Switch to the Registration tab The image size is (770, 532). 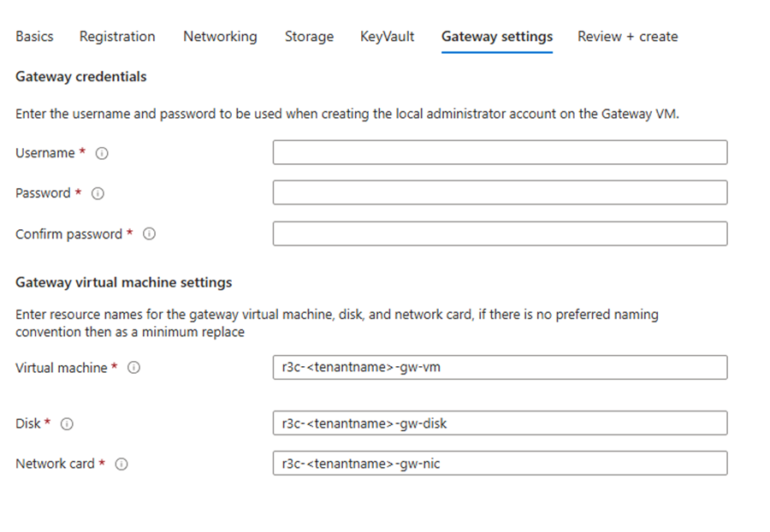coord(117,36)
